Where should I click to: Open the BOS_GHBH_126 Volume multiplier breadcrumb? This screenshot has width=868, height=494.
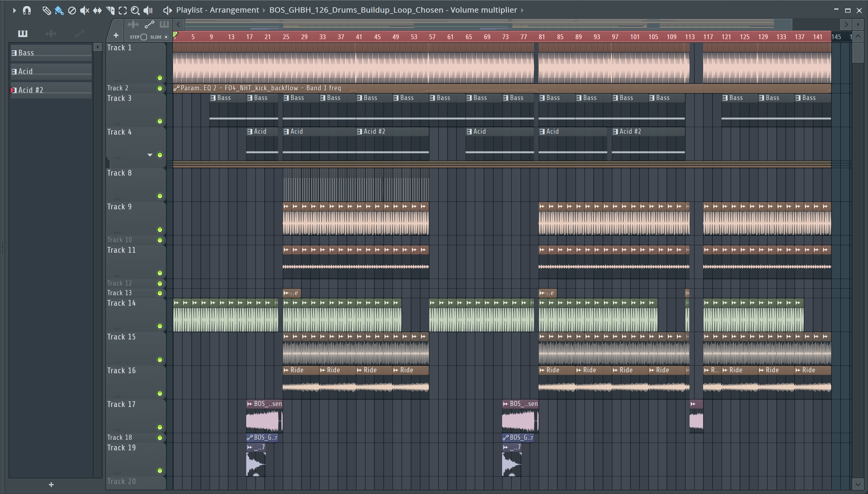point(393,10)
